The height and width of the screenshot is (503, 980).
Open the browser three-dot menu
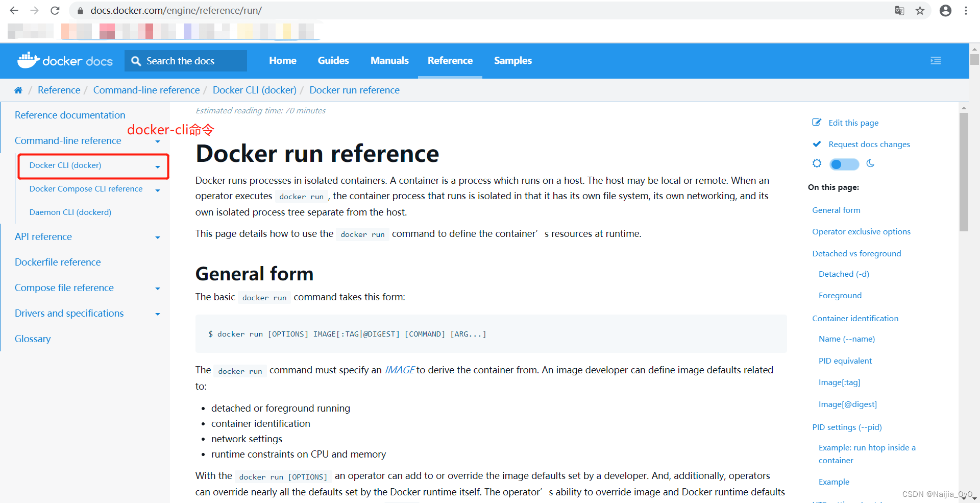tap(966, 10)
